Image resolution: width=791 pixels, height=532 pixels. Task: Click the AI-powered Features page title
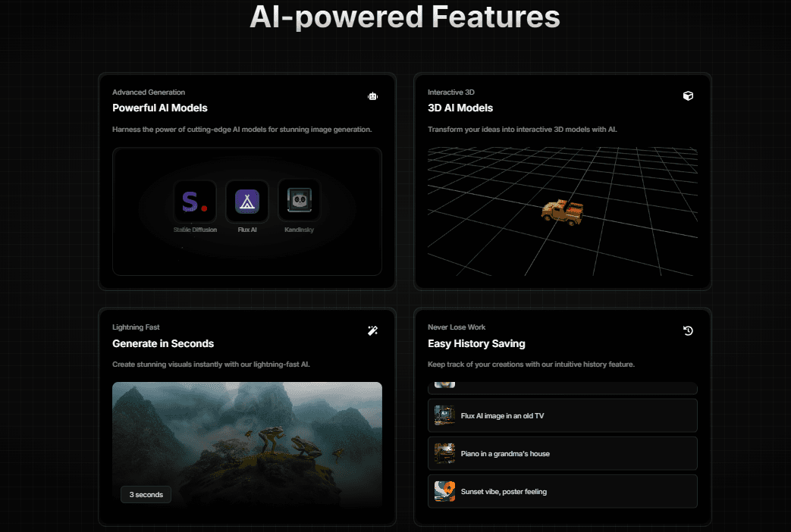point(404,17)
